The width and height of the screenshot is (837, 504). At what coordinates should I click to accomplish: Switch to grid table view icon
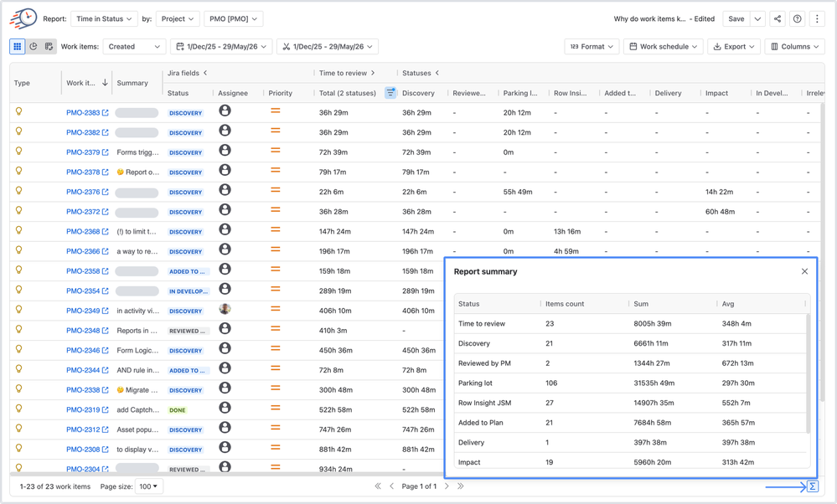(x=17, y=46)
